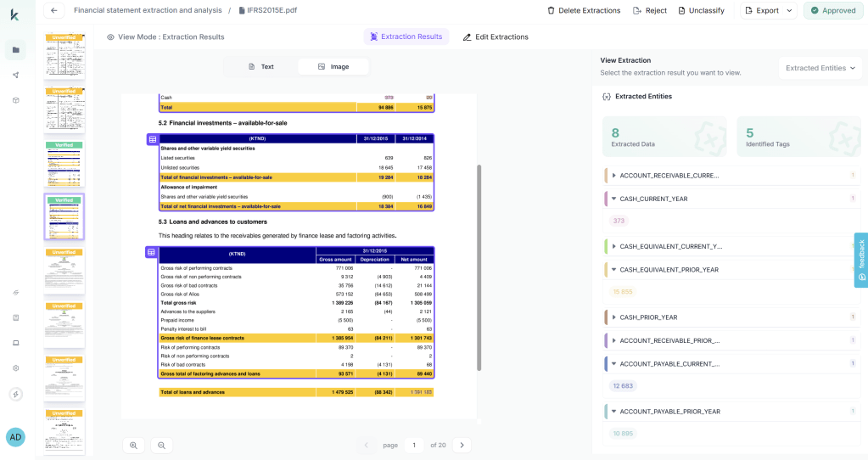Click table icon beside financial investments table
Image resolution: width=868 pixels, height=460 pixels.
point(152,138)
